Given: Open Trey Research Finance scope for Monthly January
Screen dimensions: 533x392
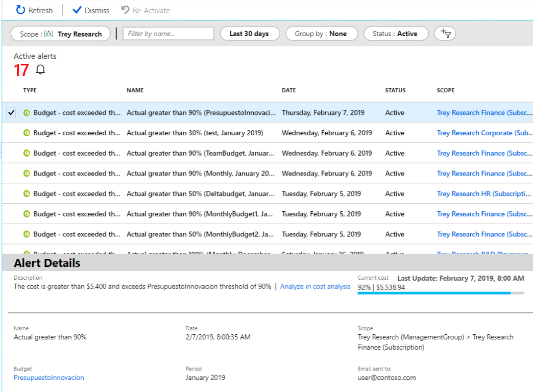Looking at the screenshot, I should [x=484, y=174].
